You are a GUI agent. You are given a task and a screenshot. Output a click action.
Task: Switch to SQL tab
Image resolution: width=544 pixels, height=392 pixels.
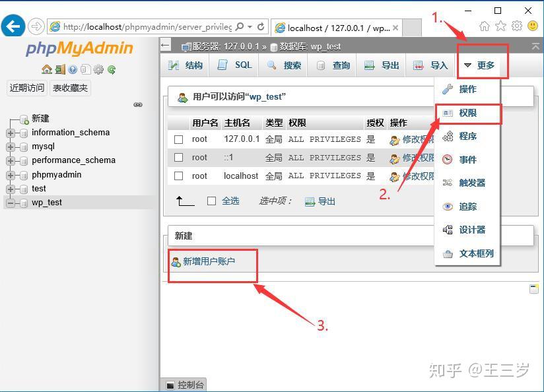point(234,65)
